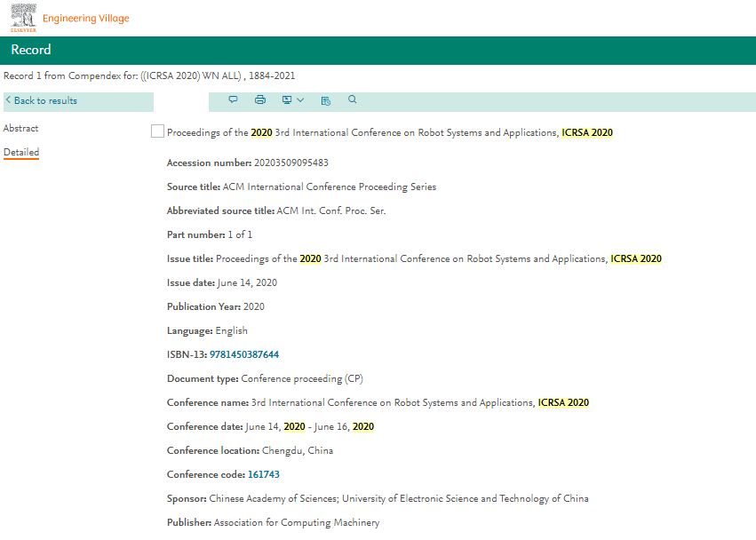This screenshot has height=540, width=756.
Task: Click the magnifying glass search icon
Action: click(353, 99)
